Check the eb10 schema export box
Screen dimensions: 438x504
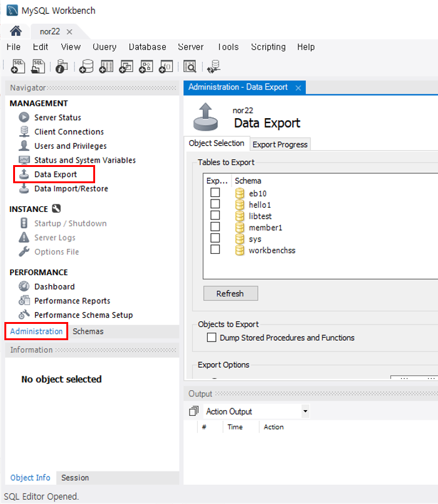pos(215,193)
